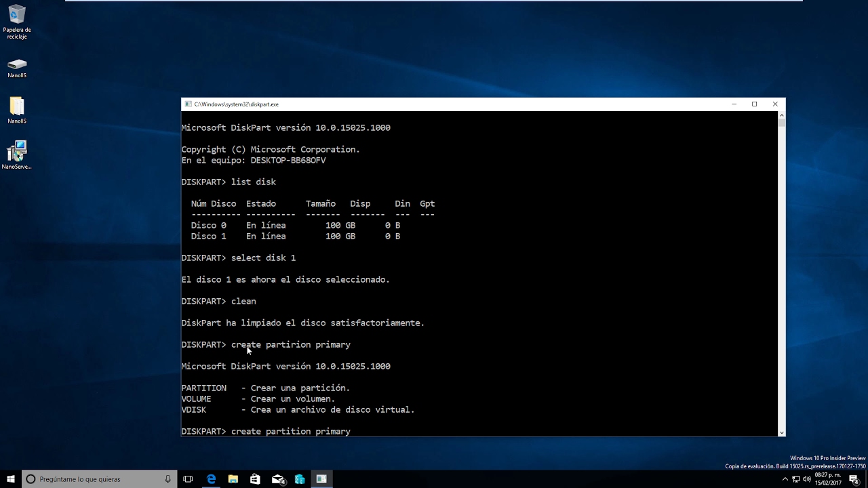Click the Cortana microphone icon

(x=167, y=479)
